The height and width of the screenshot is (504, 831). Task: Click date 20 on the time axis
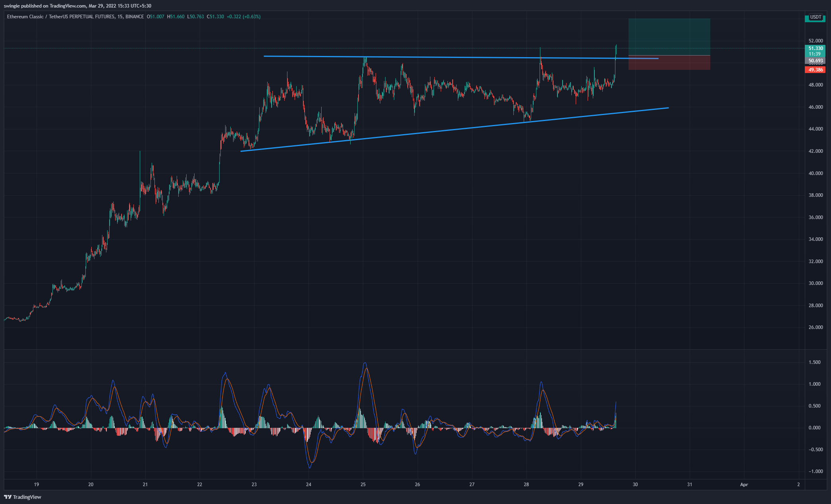tap(91, 485)
